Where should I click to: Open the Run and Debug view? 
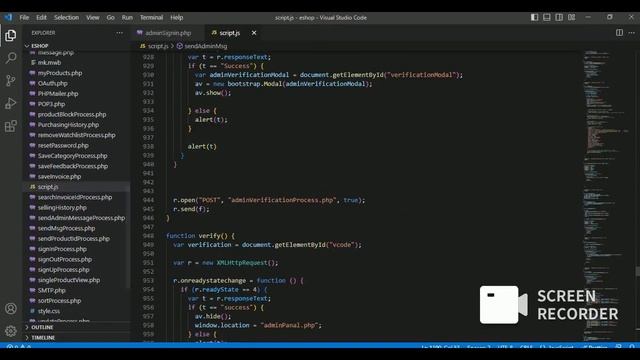click(x=11, y=103)
